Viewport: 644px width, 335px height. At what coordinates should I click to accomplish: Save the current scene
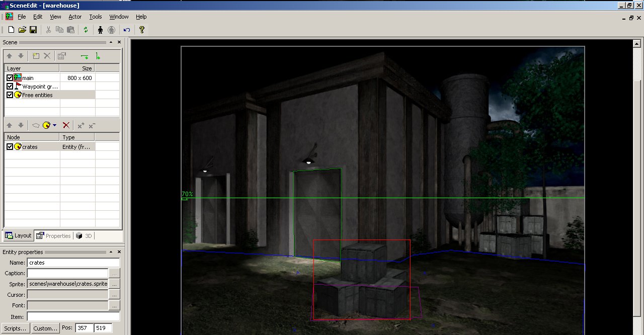[x=33, y=30]
